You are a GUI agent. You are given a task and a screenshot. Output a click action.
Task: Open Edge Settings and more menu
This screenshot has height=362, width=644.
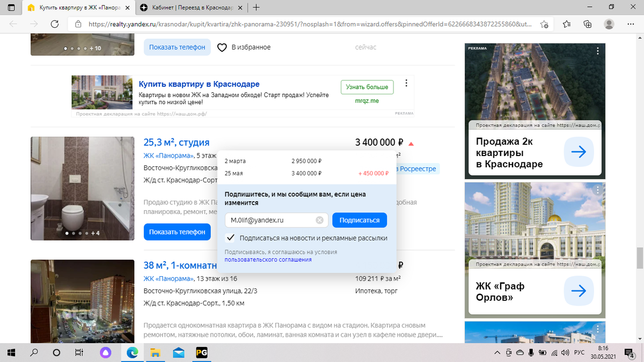click(x=630, y=24)
